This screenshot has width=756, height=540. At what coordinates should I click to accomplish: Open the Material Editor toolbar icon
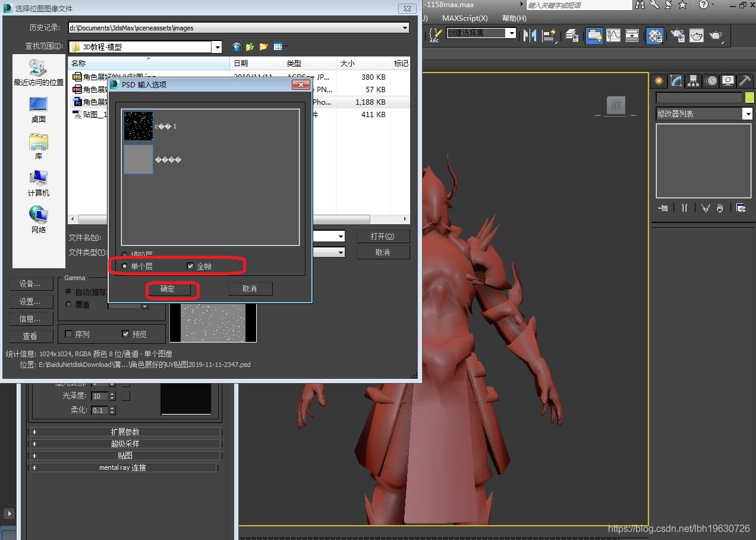[655, 36]
